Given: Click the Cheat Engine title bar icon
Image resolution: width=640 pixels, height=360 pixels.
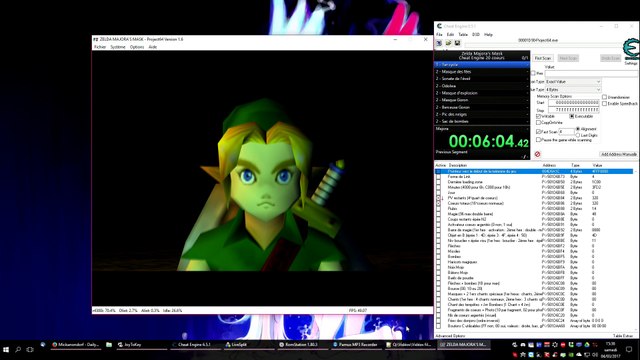Looking at the screenshot, I should click(x=439, y=26).
